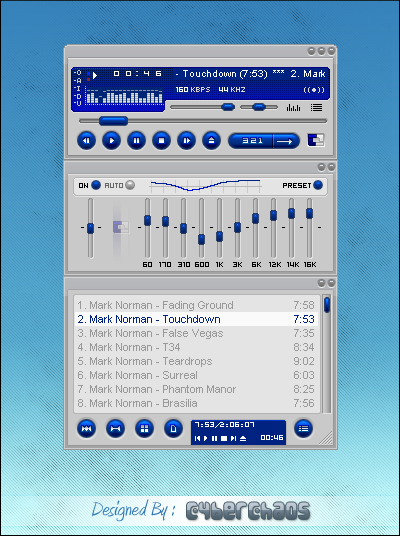Toggle repeat with the arrow button

coord(286,141)
